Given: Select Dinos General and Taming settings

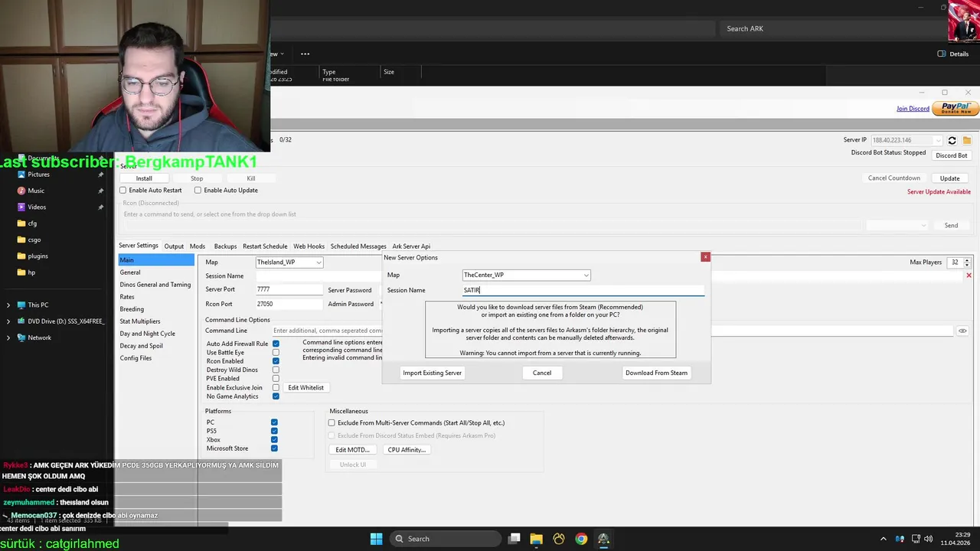Looking at the screenshot, I should coord(155,285).
